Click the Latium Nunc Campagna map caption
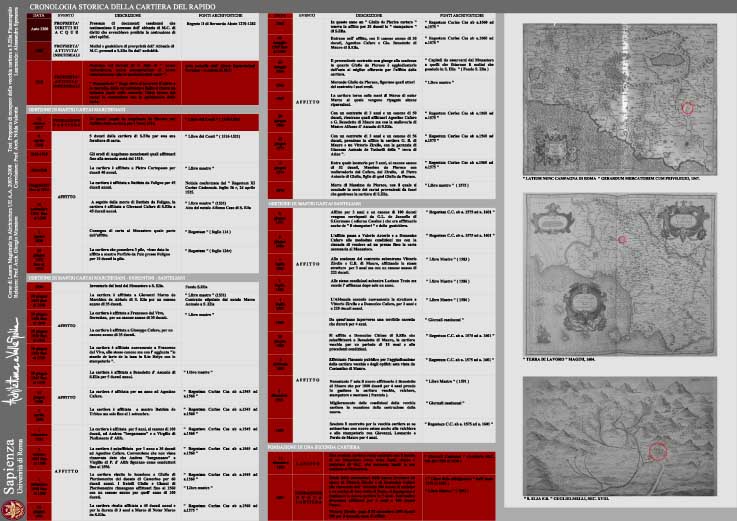Viewport: 737px width, 521px height. click(585, 178)
